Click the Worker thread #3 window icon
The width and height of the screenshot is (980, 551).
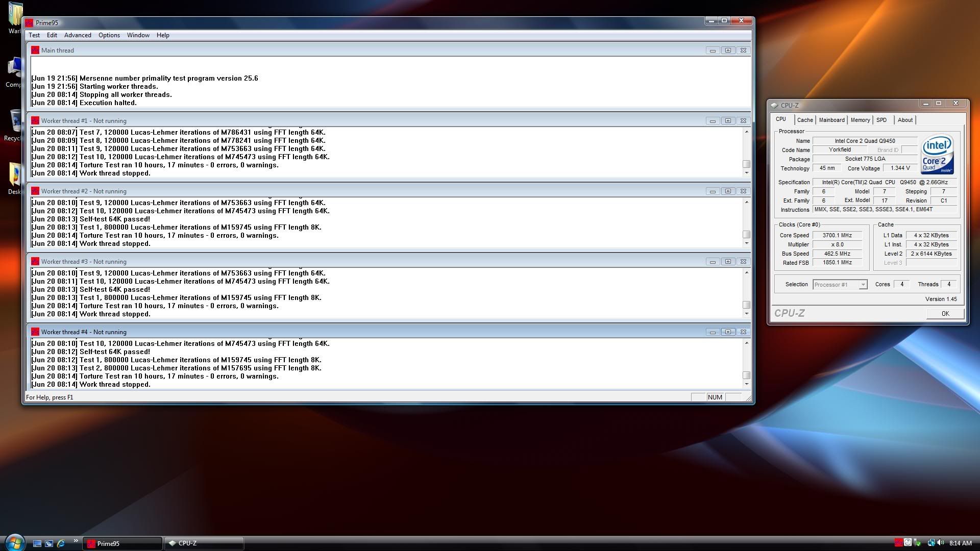[x=35, y=261]
